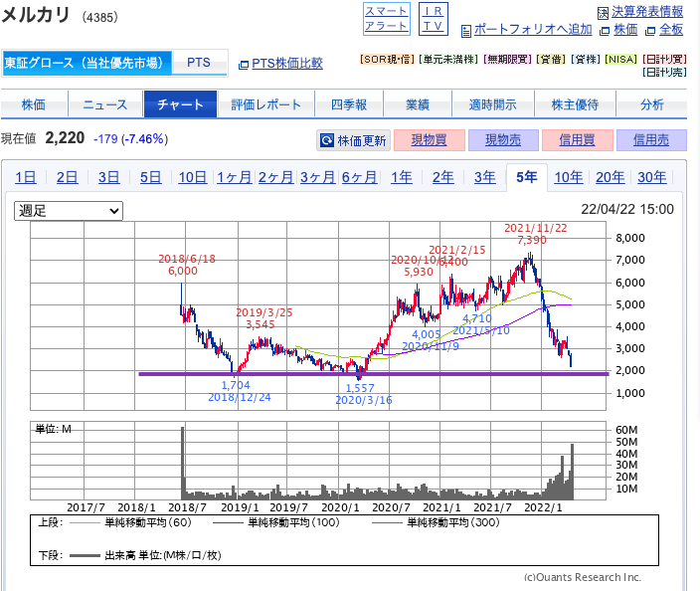Select the 2ヶ月 chart period

[275, 177]
